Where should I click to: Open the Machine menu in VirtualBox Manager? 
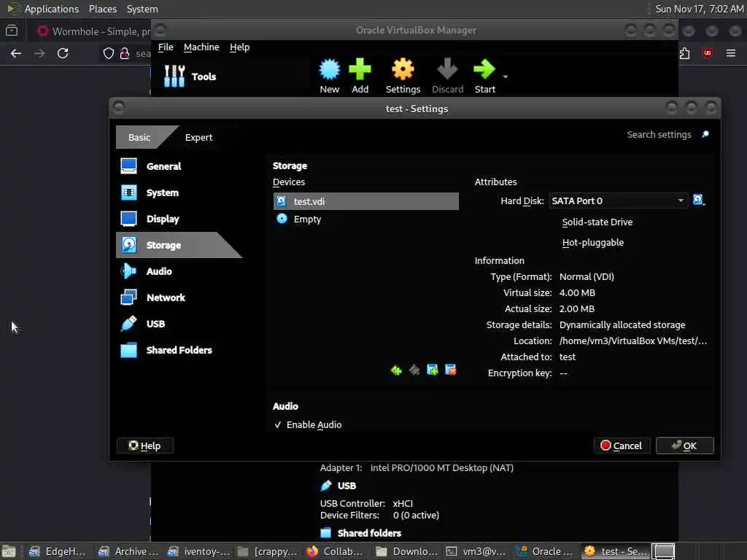click(201, 47)
